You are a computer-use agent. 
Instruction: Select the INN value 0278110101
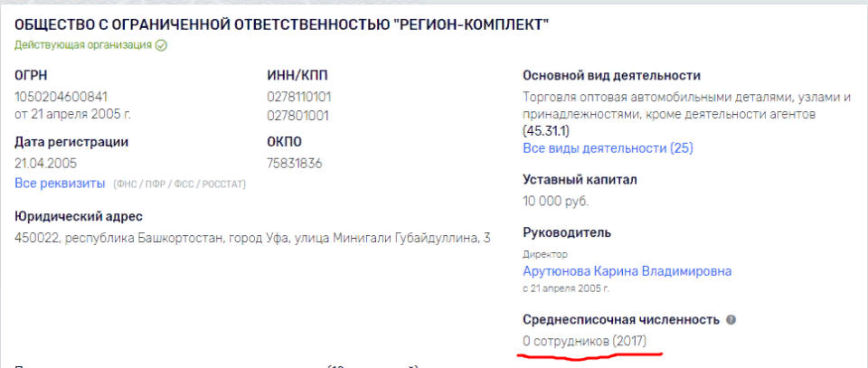(x=299, y=97)
